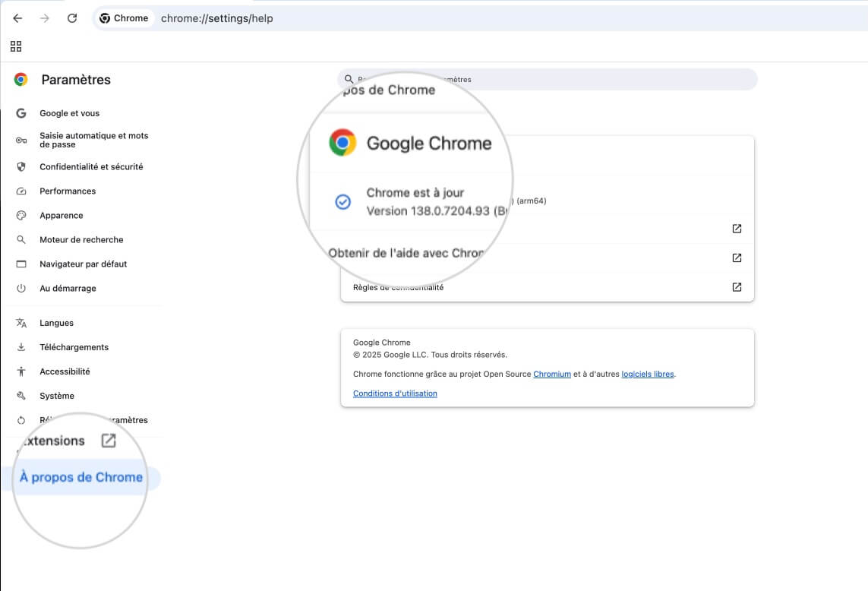Image resolution: width=868 pixels, height=591 pixels.
Task: Click the shield icon in sidebar
Action: [x=21, y=166]
